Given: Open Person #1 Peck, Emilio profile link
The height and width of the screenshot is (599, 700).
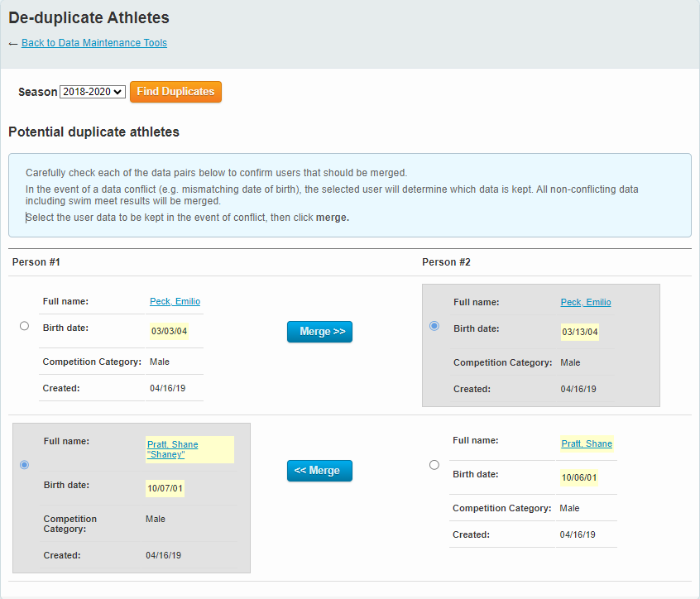Looking at the screenshot, I should [x=175, y=302].
